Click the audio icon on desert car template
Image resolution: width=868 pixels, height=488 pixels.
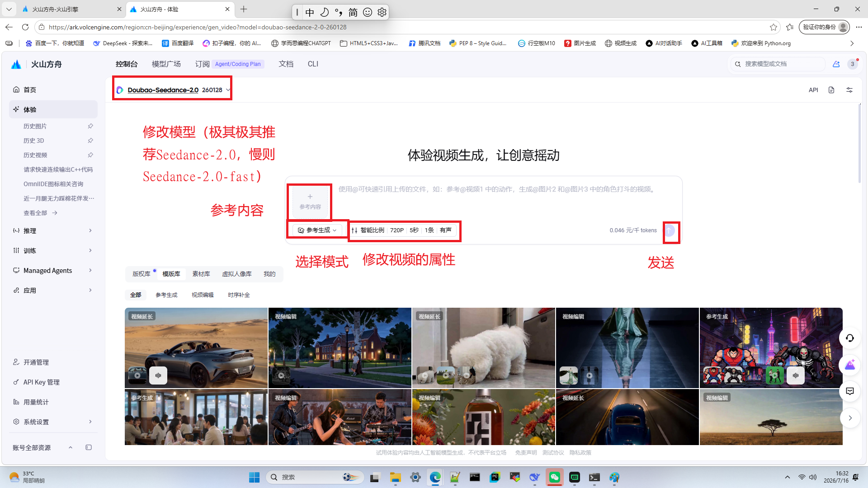(158, 375)
